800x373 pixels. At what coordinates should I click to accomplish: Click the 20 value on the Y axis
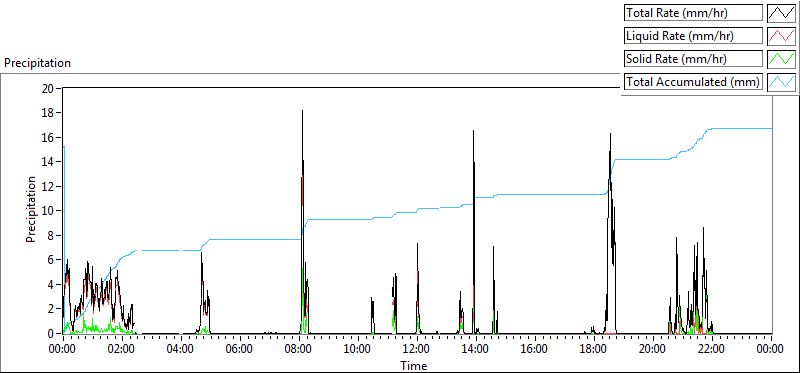coord(48,88)
